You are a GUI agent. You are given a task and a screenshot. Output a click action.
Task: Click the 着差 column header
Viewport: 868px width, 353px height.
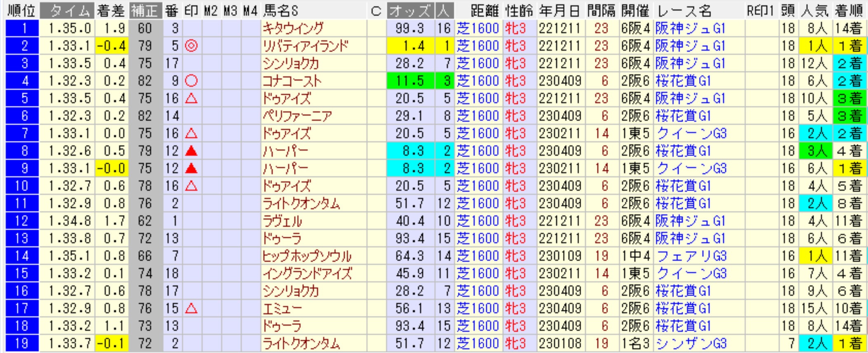(112, 11)
